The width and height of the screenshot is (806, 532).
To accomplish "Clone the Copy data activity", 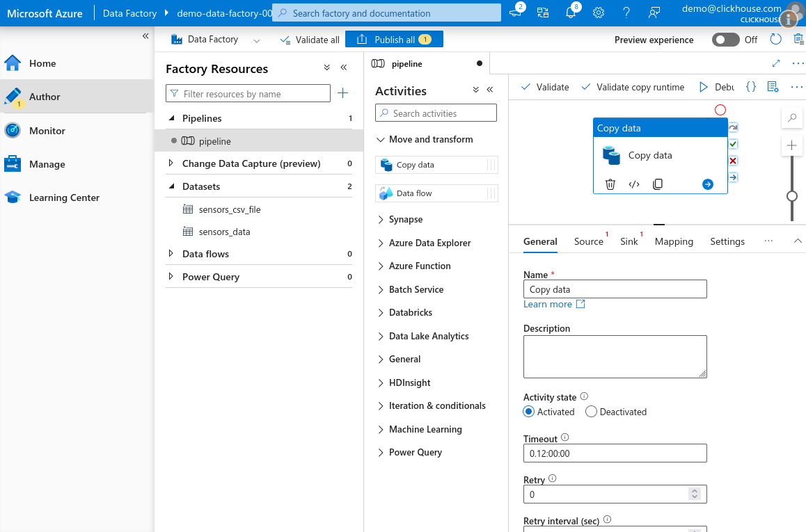I will coord(658,184).
